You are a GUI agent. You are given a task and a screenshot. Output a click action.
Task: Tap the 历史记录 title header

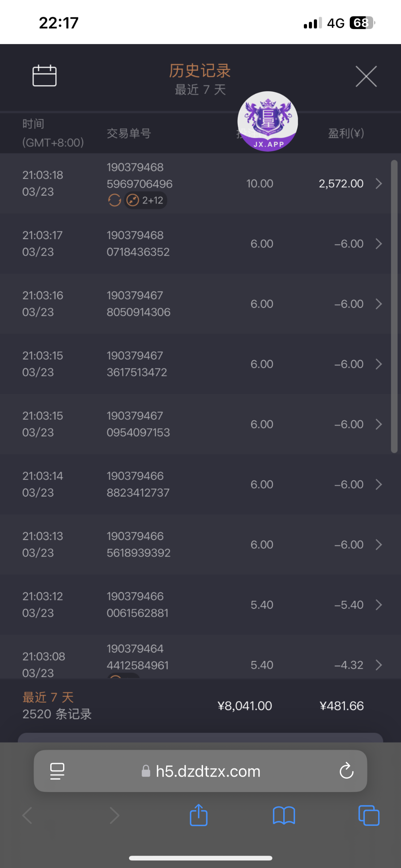[200, 71]
